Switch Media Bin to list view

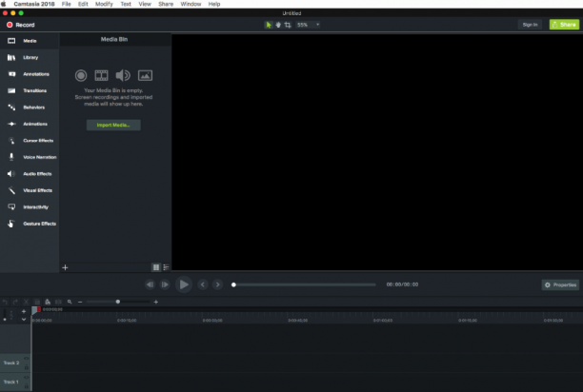[166, 267]
